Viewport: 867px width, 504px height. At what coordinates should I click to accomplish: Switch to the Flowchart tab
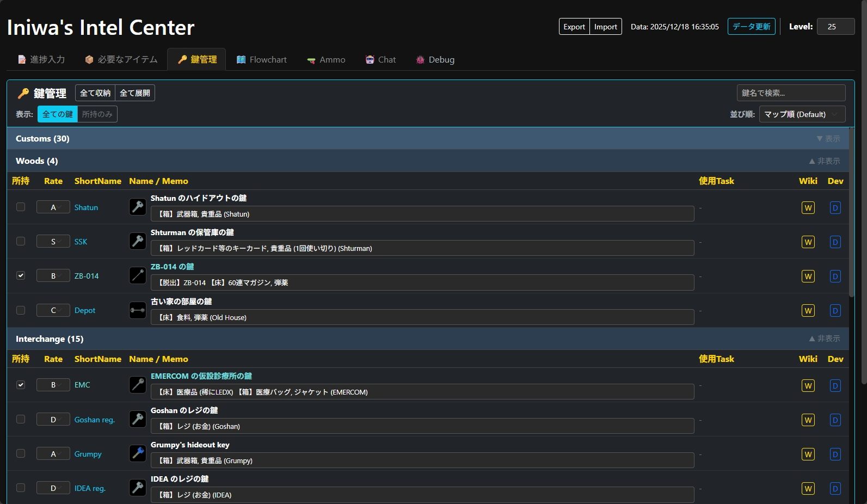(x=262, y=60)
